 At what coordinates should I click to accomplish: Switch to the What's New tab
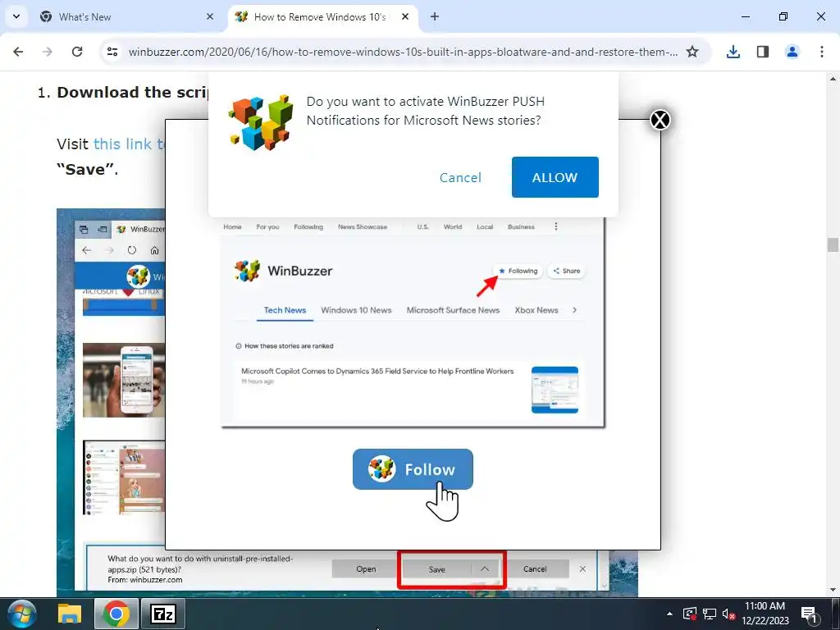[127, 16]
